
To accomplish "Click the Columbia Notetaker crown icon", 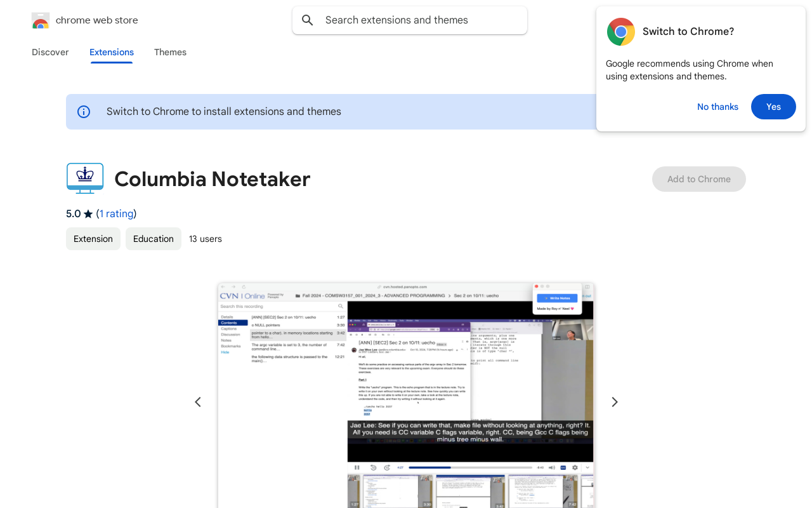I will 84,178.
